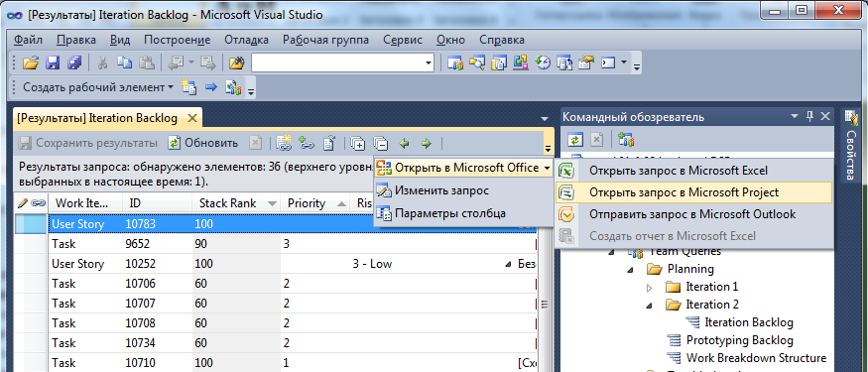
Task: Select the User Story 10783 row
Action: point(276,223)
